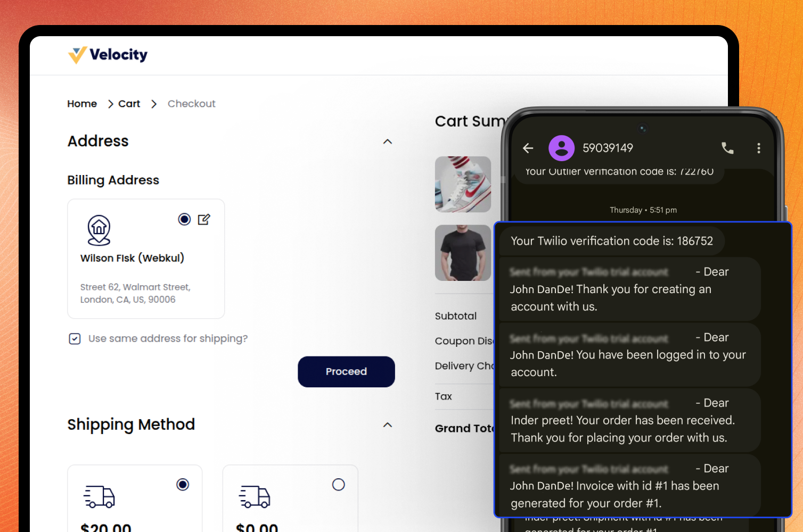Click the Wilson Fisk (Webkul) name
The height and width of the screenshot is (532, 803).
(132, 258)
